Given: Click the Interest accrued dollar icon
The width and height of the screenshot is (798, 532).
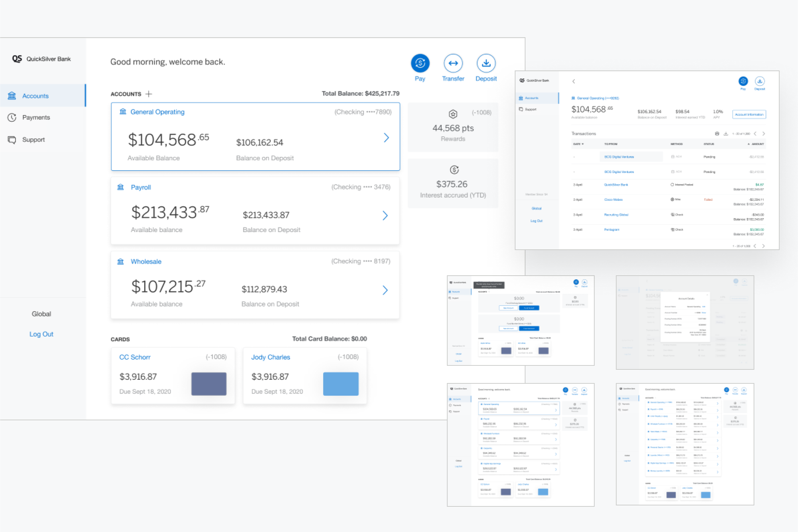Looking at the screenshot, I should point(454,170).
